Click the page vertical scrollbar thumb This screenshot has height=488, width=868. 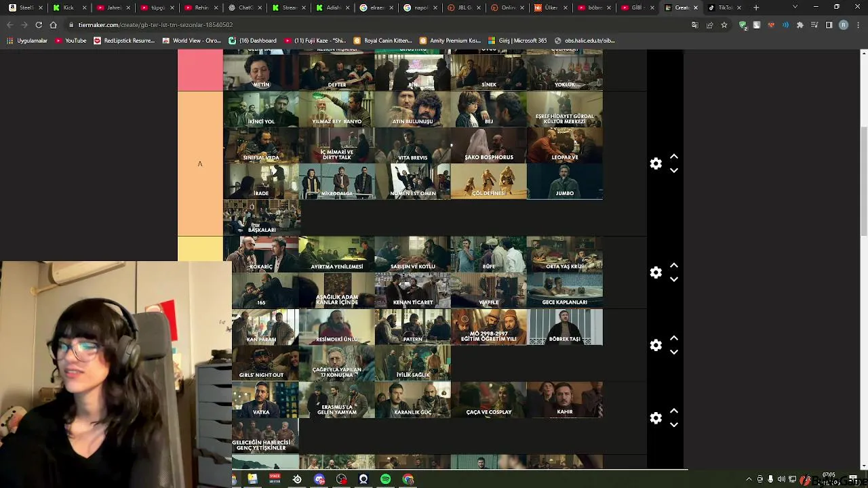tap(863, 182)
